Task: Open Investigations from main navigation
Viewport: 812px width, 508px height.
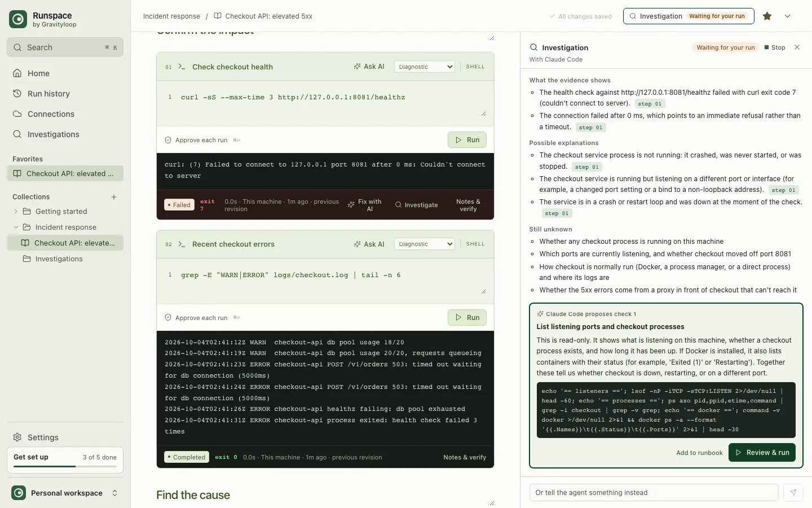Action: 65,134
